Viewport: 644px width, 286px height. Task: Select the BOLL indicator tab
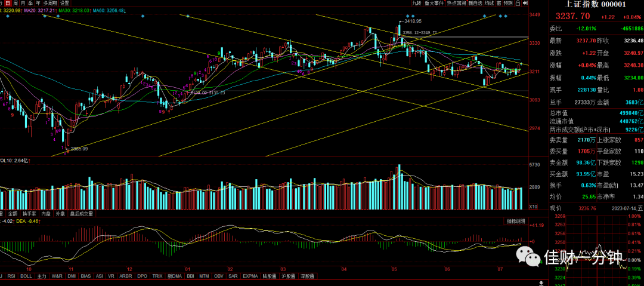pos(26,276)
